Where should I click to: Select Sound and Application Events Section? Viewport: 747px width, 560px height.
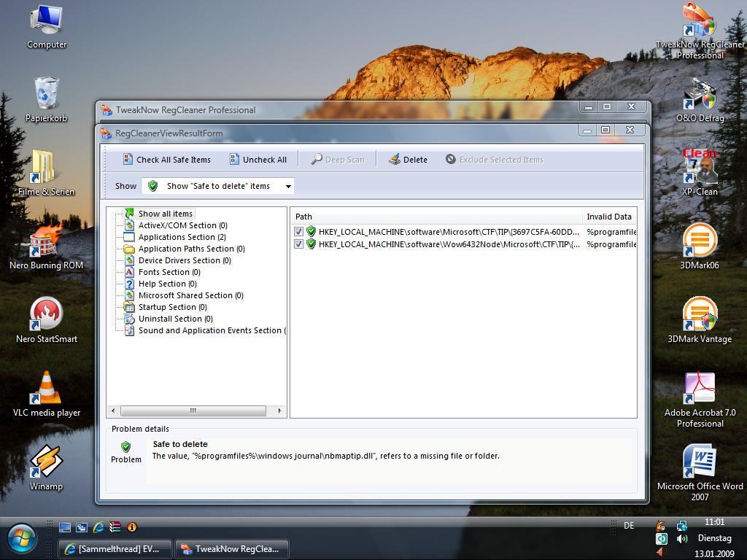point(212,330)
